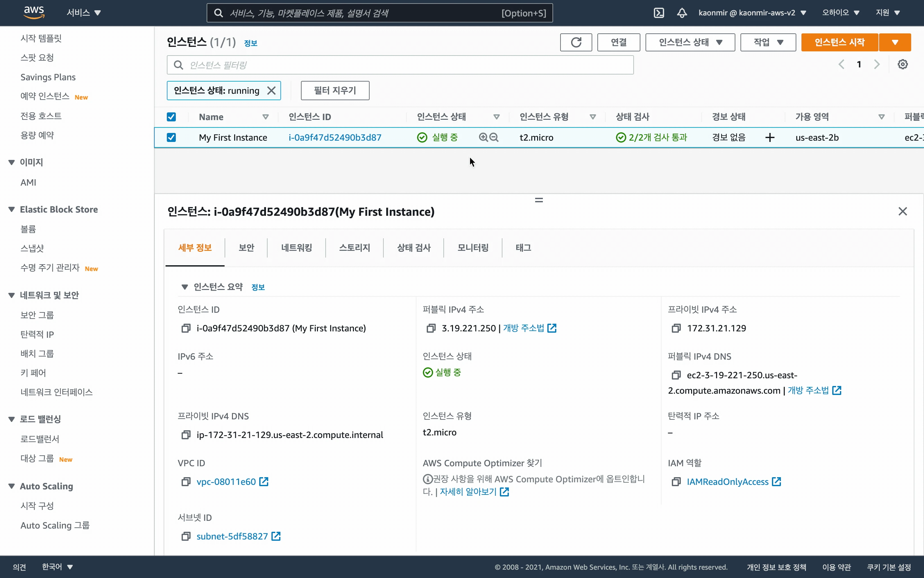Screen dimensions: 924x578
Task: Switch to the 태그 tab
Action: [x=524, y=248]
